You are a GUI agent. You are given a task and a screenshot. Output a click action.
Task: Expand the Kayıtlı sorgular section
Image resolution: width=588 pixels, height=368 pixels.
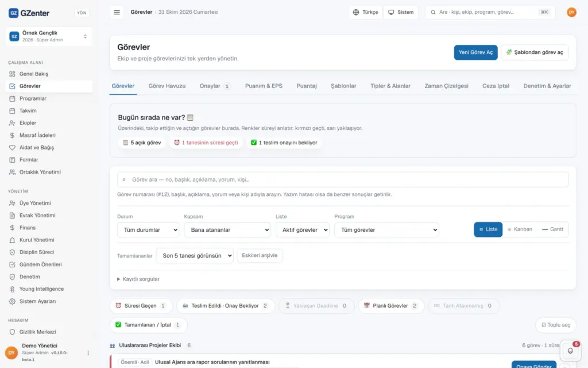tap(138, 279)
